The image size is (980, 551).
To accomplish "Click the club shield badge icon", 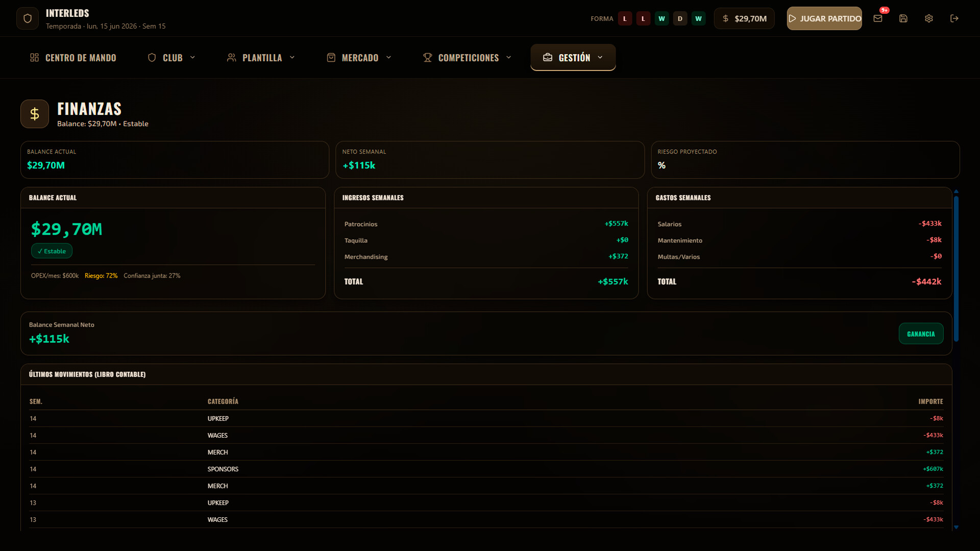I will coord(28,18).
